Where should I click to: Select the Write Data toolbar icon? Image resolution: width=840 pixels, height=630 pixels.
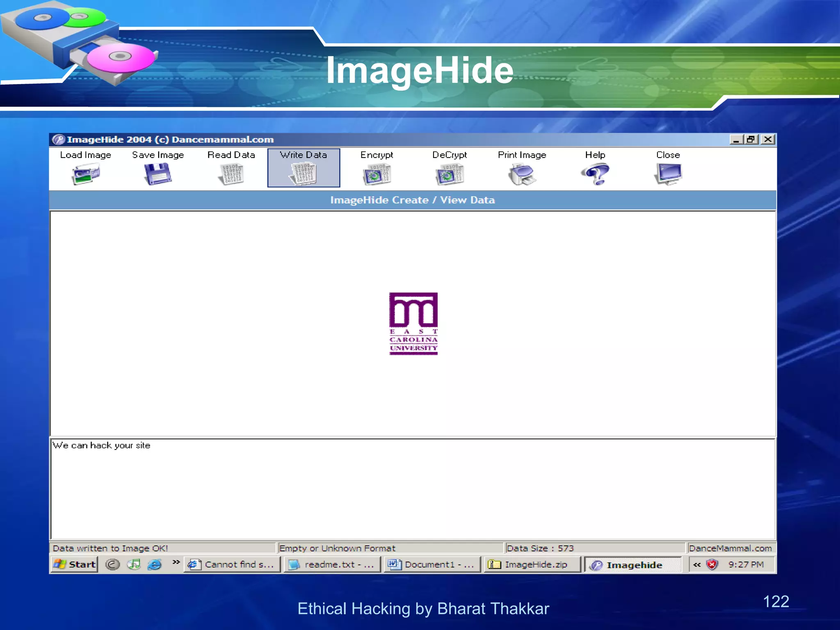304,174
